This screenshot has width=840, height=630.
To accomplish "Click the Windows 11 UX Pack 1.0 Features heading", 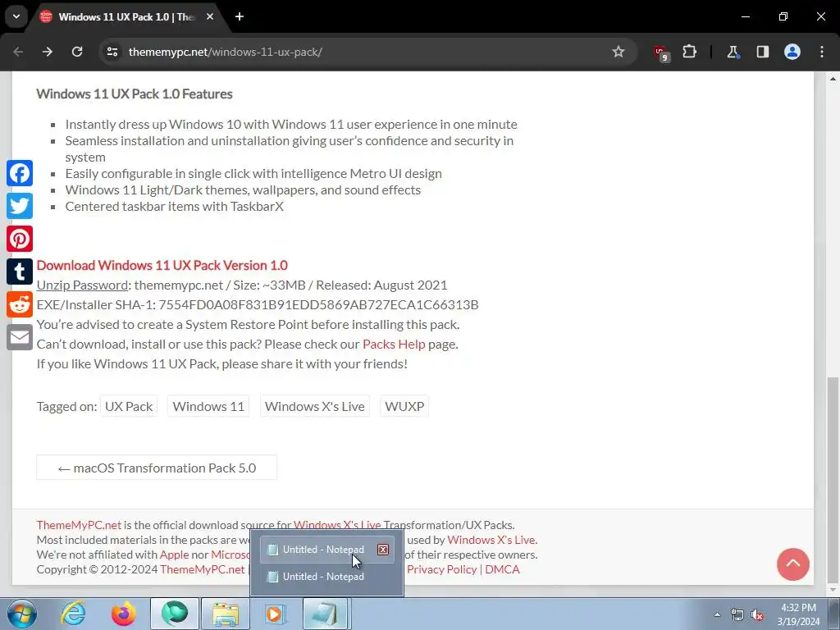I will 135,94.
